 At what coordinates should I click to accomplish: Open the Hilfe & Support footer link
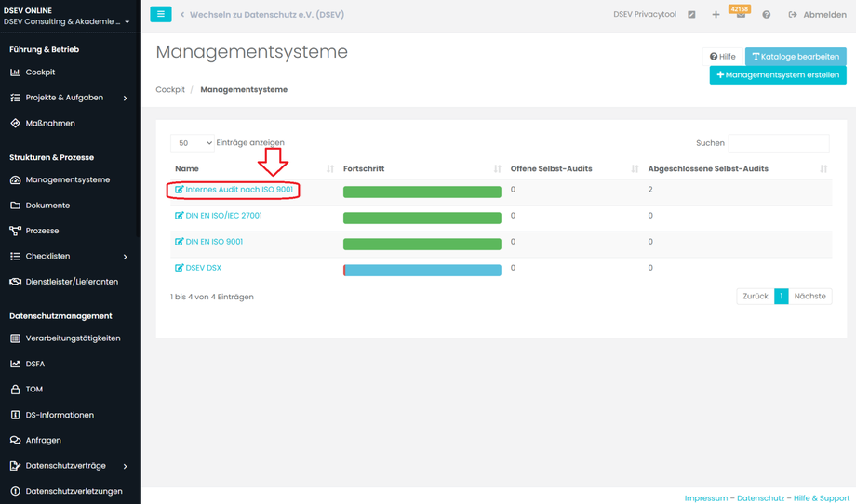pos(821,498)
